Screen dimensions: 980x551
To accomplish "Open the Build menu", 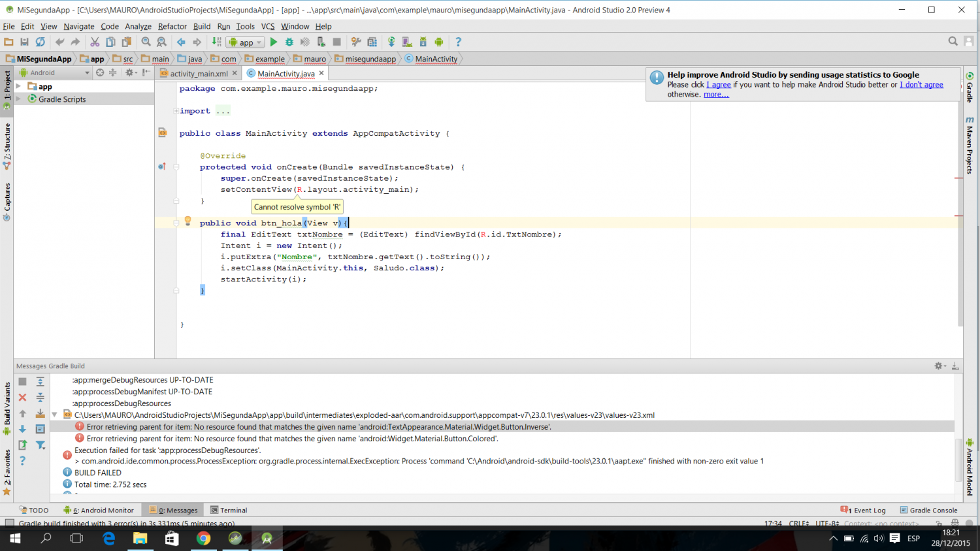I will pyautogui.click(x=202, y=26).
